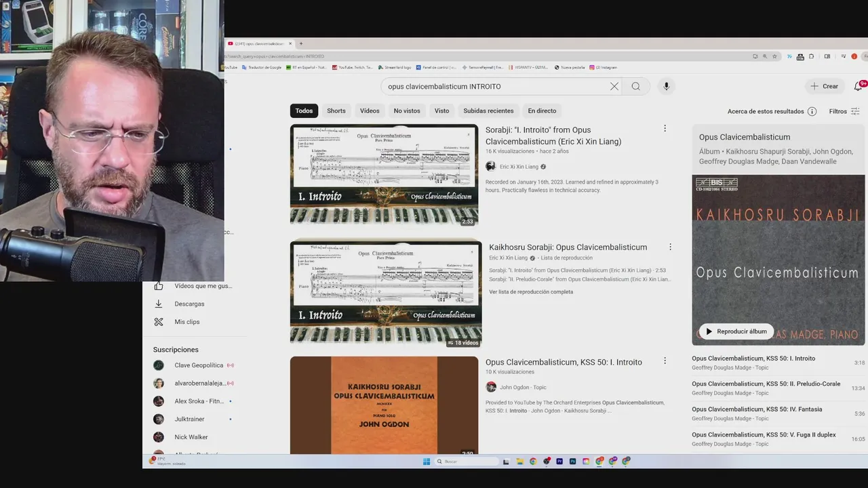This screenshot has height=488, width=868.
Task: Open the notifications bell
Action: [858, 86]
